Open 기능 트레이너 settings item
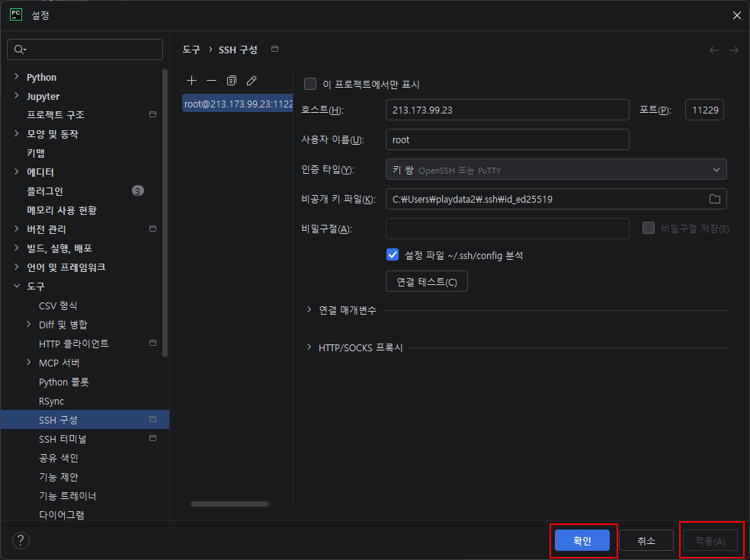The width and height of the screenshot is (750, 560). click(x=67, y=496)
